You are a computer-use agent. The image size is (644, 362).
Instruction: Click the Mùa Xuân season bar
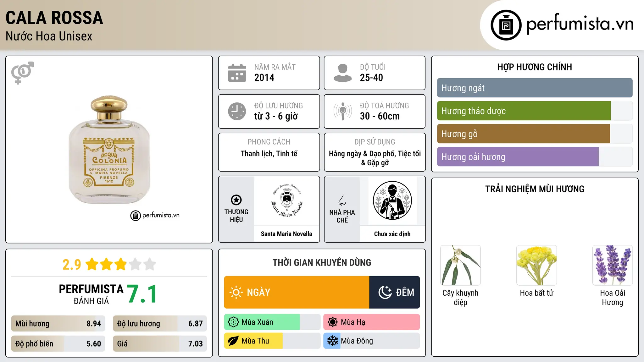[272, 322]
